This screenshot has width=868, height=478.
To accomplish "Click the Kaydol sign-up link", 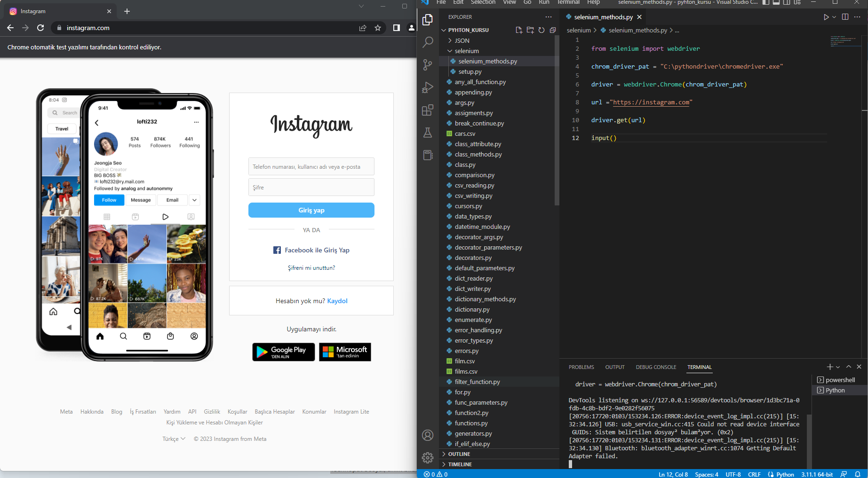I will click(x=337, y=301).
